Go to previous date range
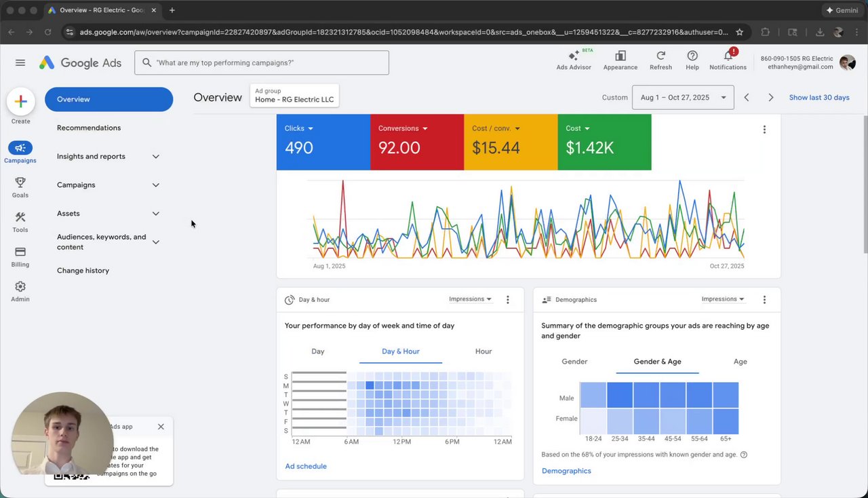Screen dimensions: 868x498 747,98
